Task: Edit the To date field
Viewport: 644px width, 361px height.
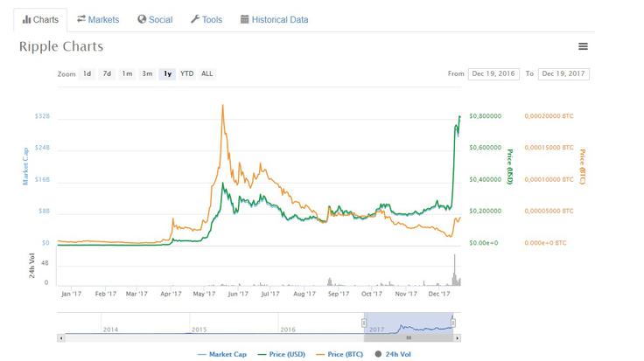Action: tap(563, 73)
